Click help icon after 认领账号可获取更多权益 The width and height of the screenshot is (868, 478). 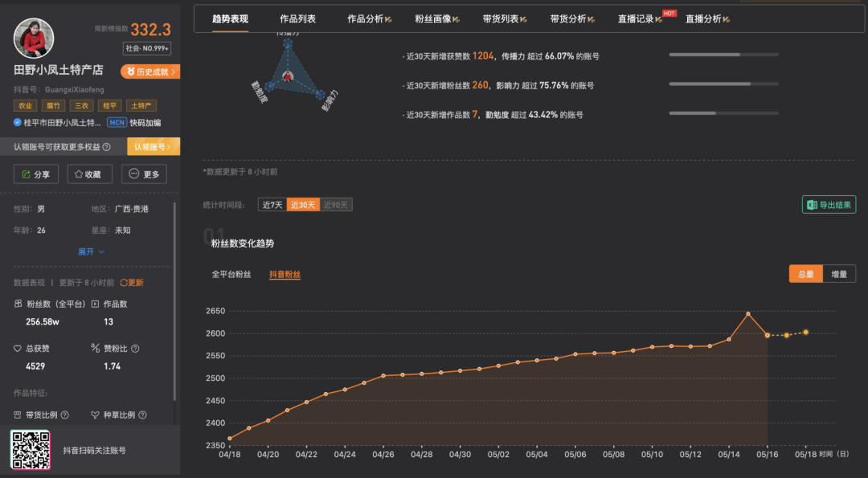[106, 147]
